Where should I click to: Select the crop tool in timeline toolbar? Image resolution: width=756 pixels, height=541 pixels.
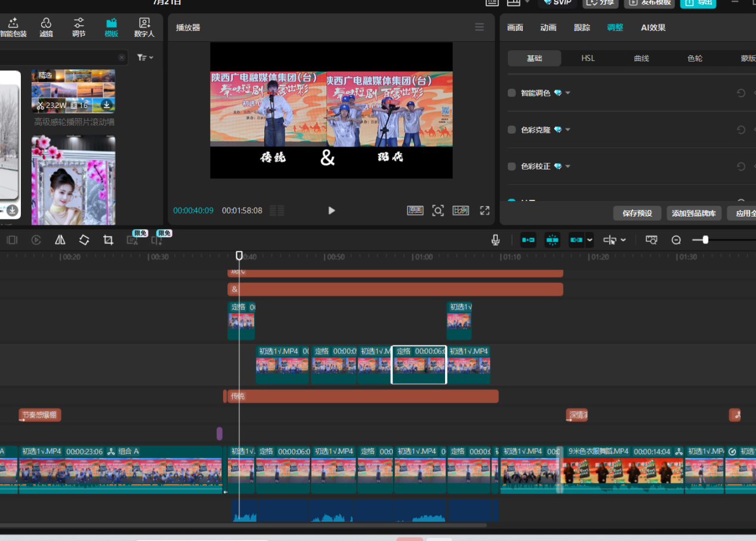pyautogui.click(x=108, y=240)
